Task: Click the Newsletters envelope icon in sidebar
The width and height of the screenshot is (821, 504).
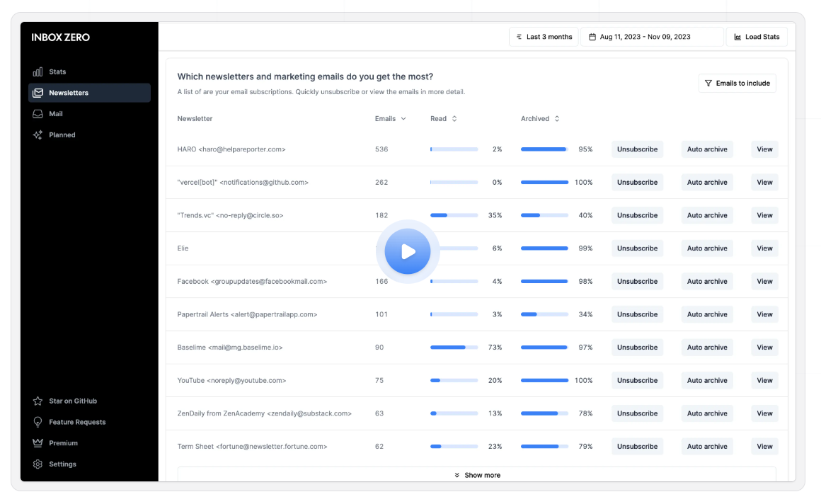Action: pyautogui.click(x=38, y=93)
